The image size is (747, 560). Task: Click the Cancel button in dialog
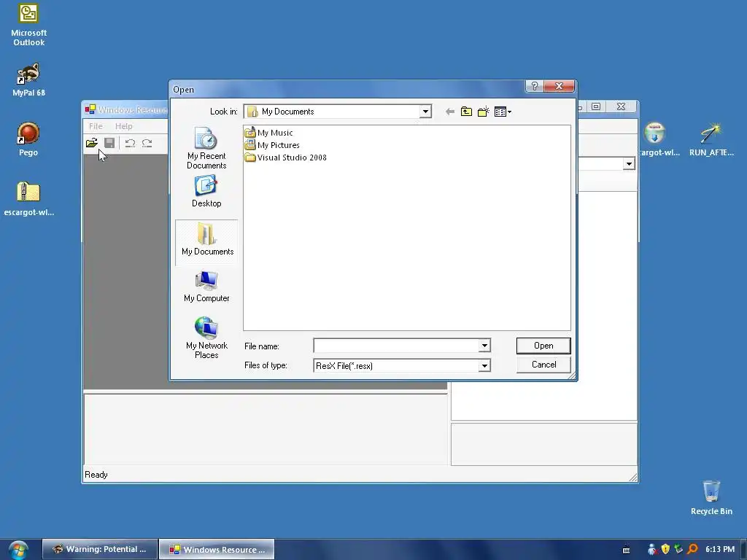(x=543, y=365)
